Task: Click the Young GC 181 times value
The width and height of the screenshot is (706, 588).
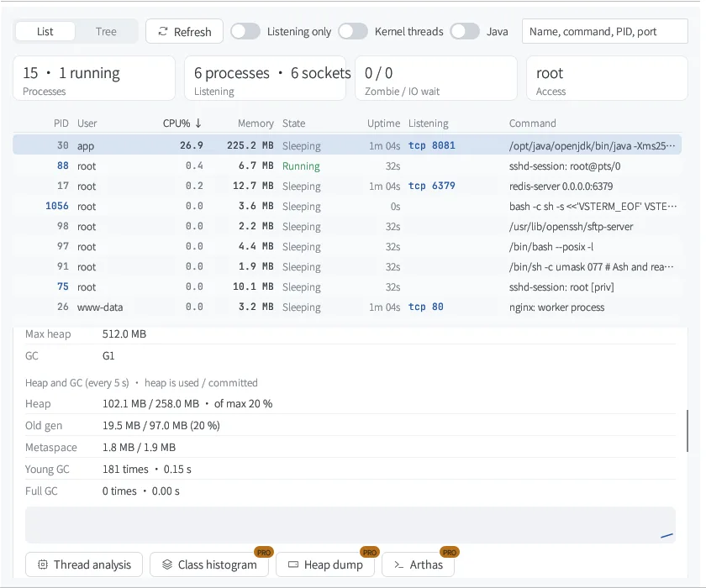Action: pos(147,470)
